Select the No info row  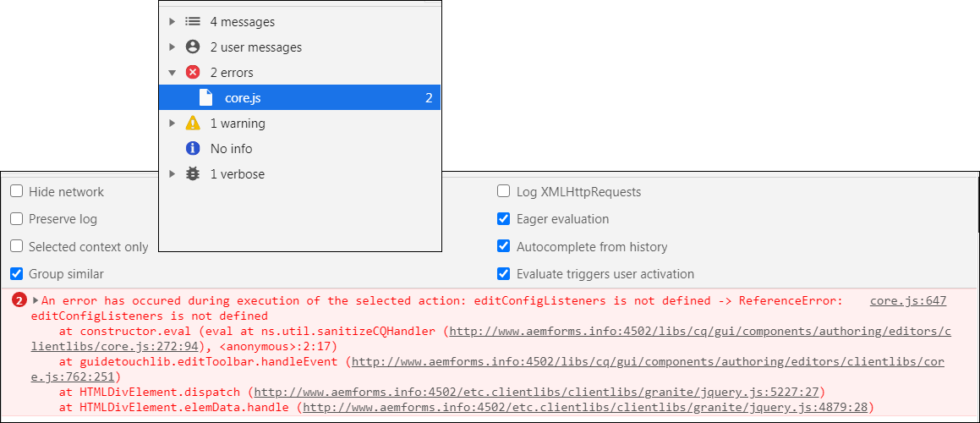[300, 149]
